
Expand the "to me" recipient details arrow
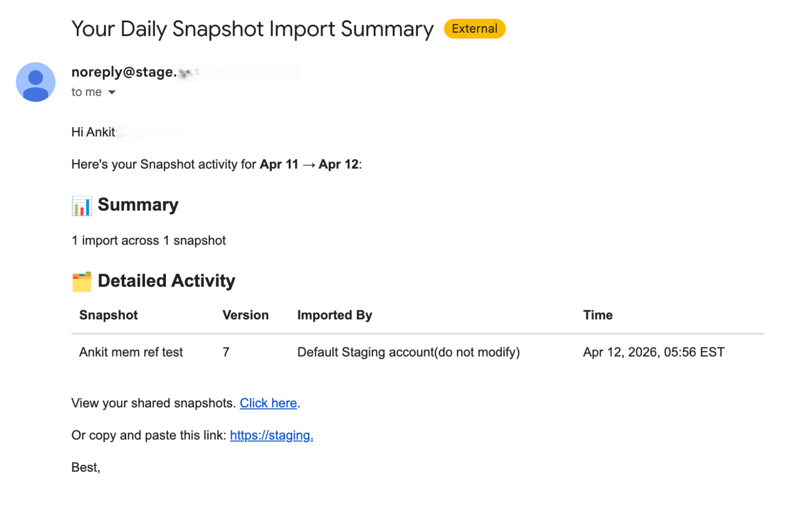pos(112,92)
